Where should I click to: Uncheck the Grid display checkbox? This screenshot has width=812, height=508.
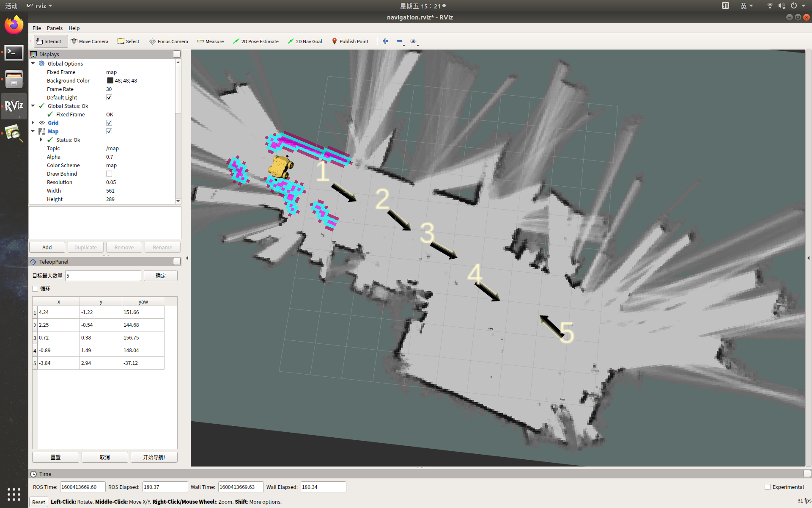109,123
